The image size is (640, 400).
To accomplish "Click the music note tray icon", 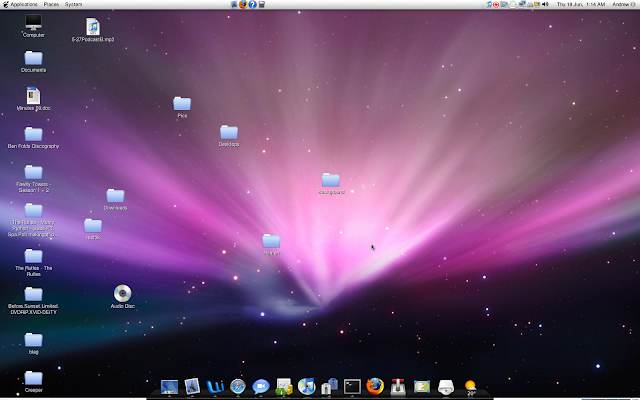I will tap(489, 4).
